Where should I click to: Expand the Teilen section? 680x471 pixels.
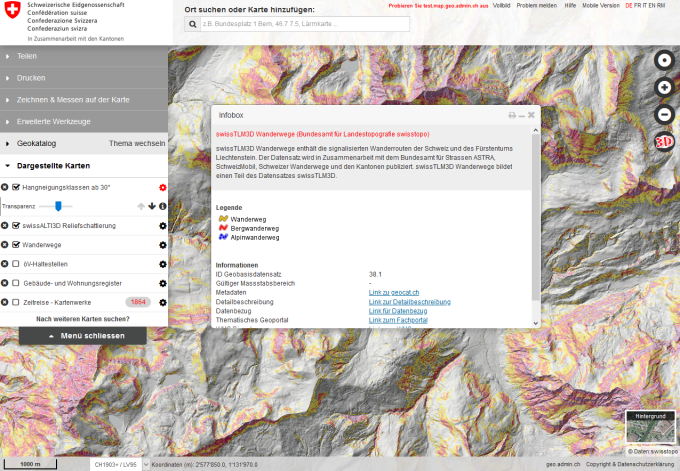point(27,56)
